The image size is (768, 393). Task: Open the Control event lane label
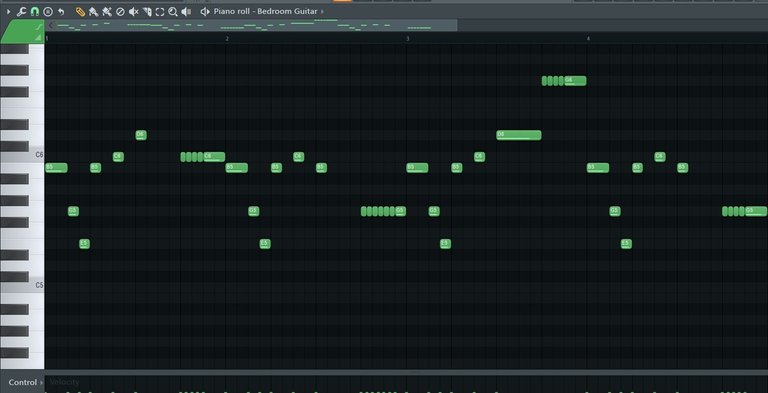pyautogui.click(x=23, y=382)
